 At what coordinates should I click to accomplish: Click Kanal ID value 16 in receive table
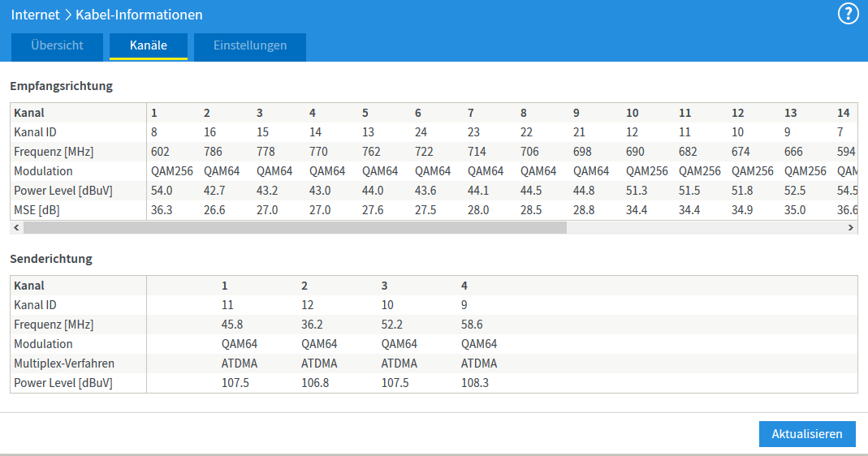209,132
